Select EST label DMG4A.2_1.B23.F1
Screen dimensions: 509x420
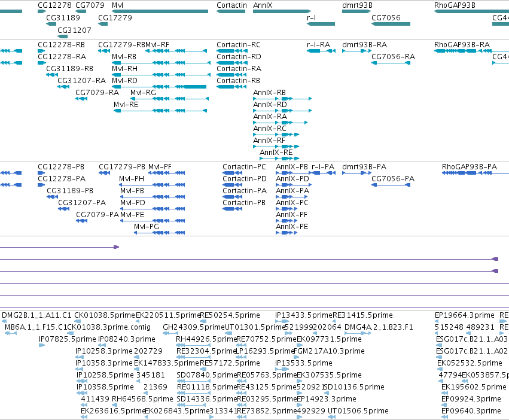379,327
